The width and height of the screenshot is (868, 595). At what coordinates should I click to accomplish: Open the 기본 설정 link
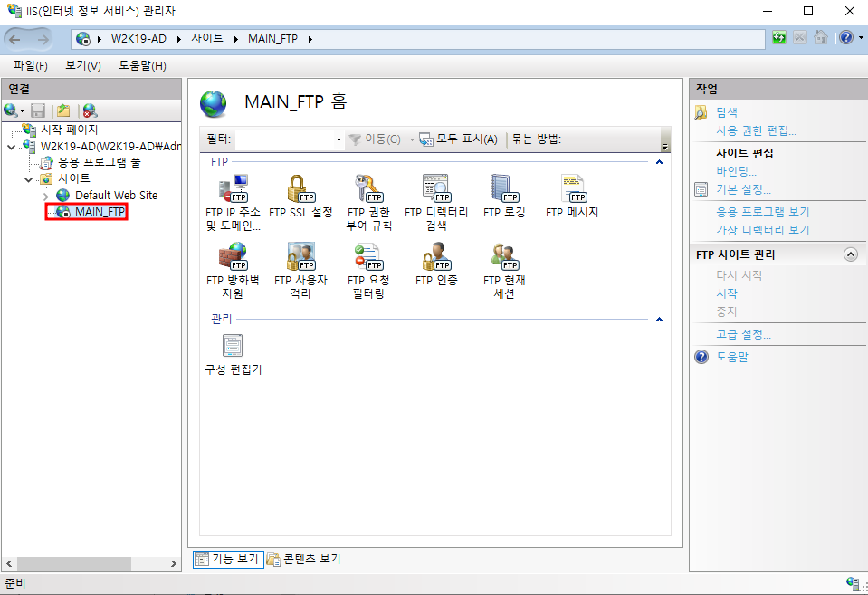click(743, 189)
